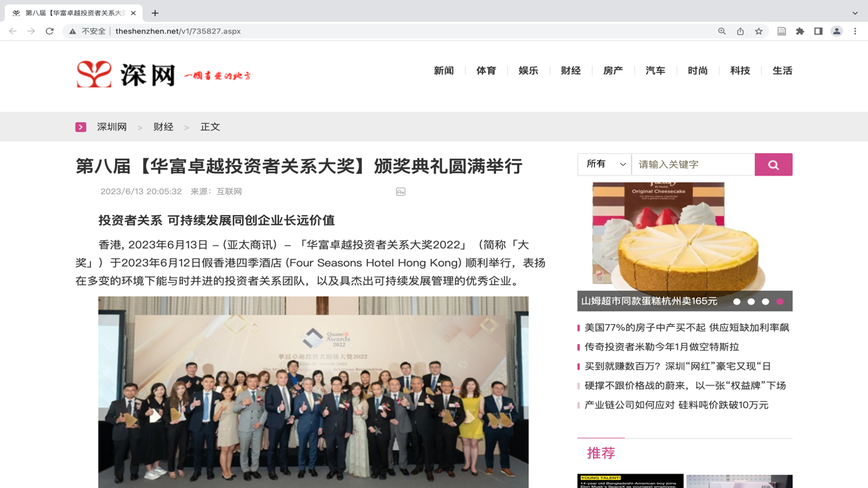Click the browser reload icon
Screen dimensions: 868x488
(x=49, y=31)
